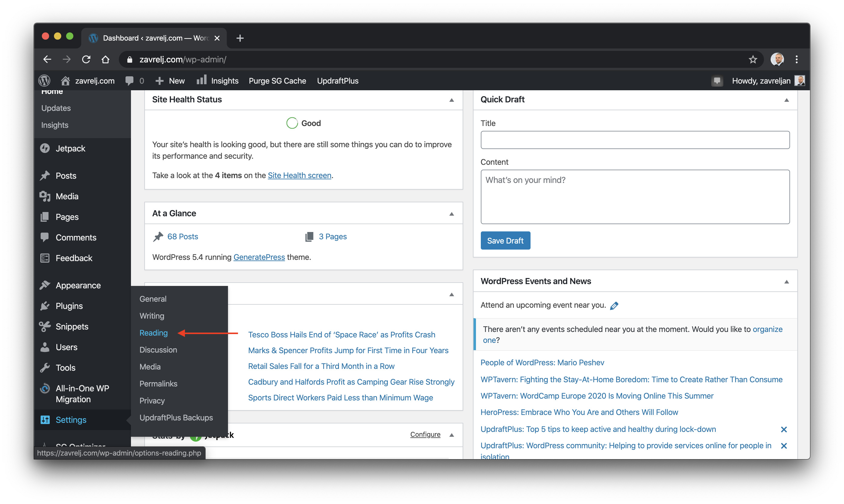Collapse the At a Glance panel
844x504 pixels.
point(451,214)
